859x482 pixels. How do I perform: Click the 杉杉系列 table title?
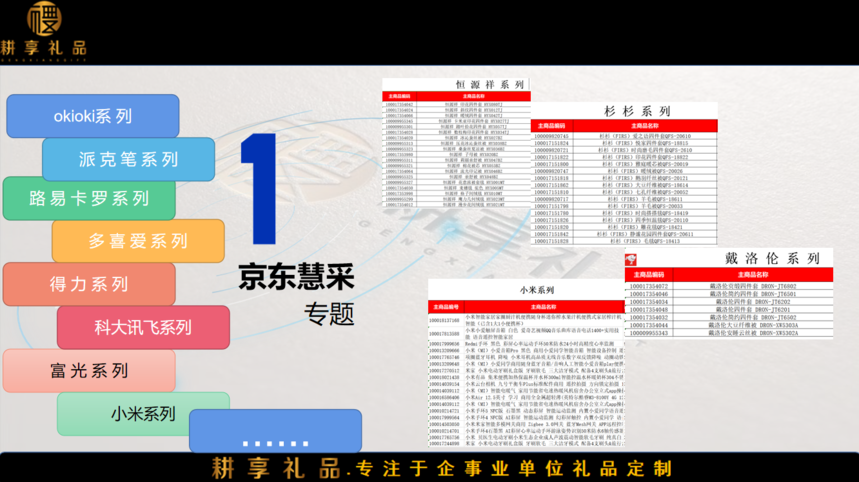[x=638, y=111]
